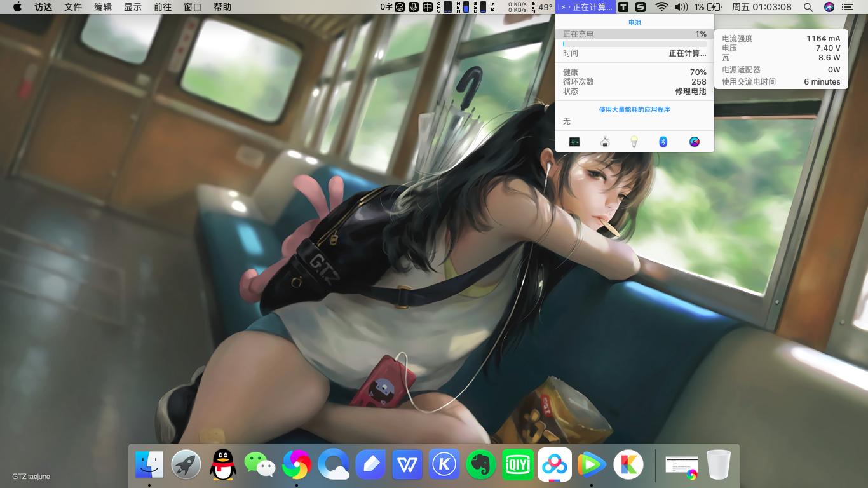Click the system info icon beside Activity Monitor

(605, 142)
